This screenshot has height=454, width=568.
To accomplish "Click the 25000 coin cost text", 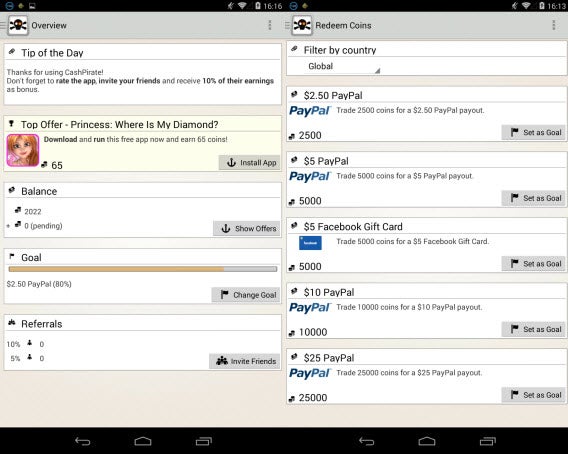I will (x=313, y=398).
